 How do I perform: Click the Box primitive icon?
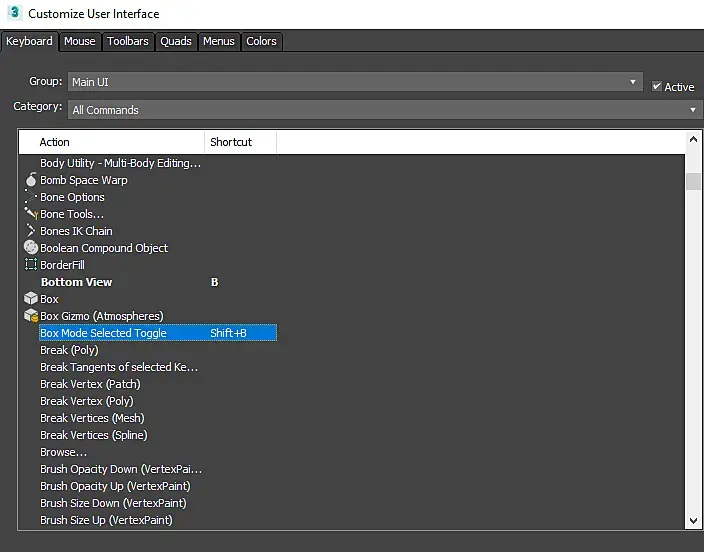(x=31, y=299)
